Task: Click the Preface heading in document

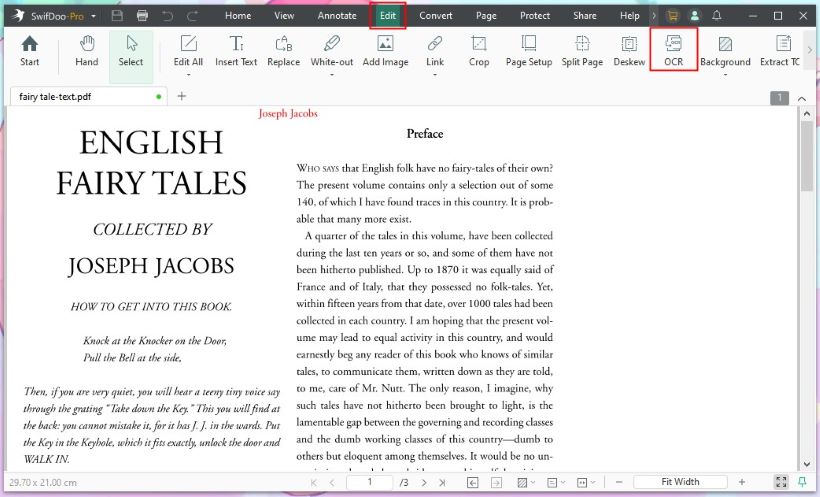Action: point(425,134)
